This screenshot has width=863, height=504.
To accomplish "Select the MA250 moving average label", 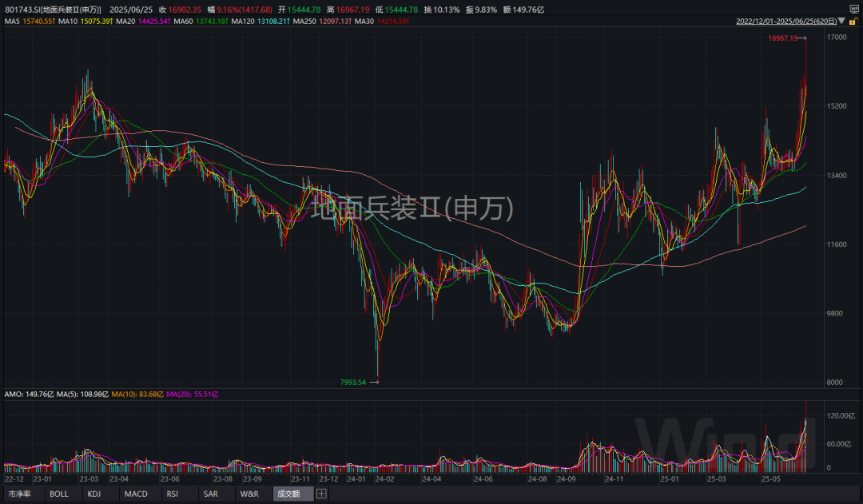I will point(305,22).
